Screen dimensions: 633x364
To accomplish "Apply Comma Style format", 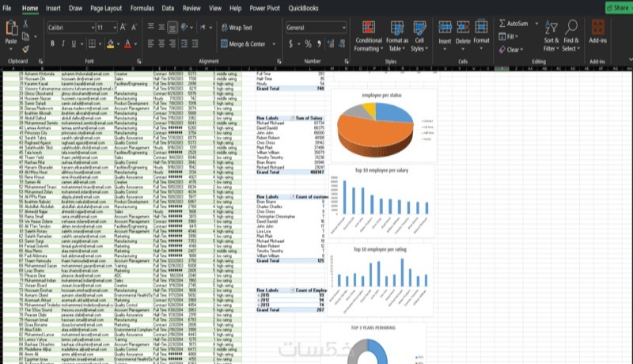I will pyautogui.click(x=319, y=44).
